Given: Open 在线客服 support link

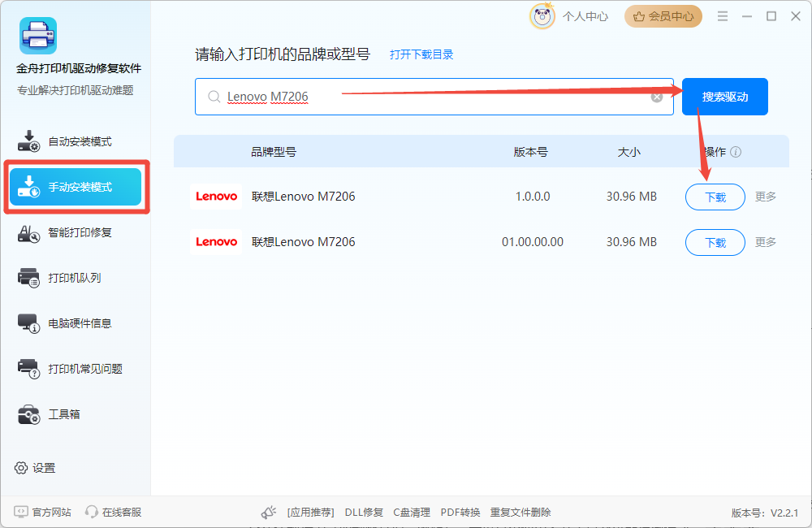Looking at the screenshot, I should pos(114,512).
